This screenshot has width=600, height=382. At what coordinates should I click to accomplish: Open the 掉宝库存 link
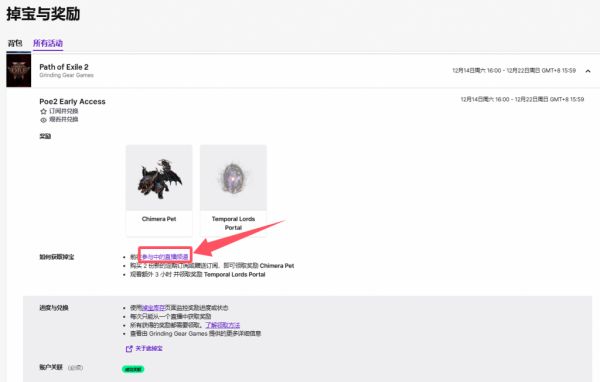tap(153, 308)
